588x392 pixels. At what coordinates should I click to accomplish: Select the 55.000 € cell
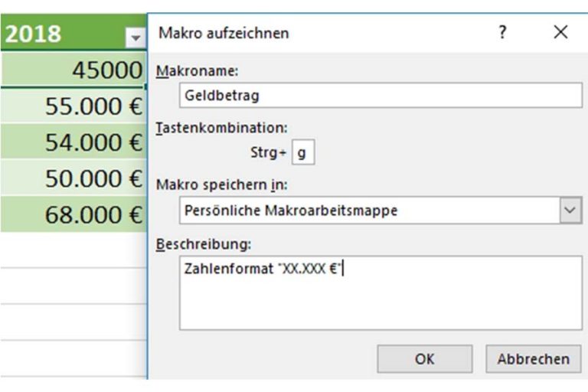(73, 106)
